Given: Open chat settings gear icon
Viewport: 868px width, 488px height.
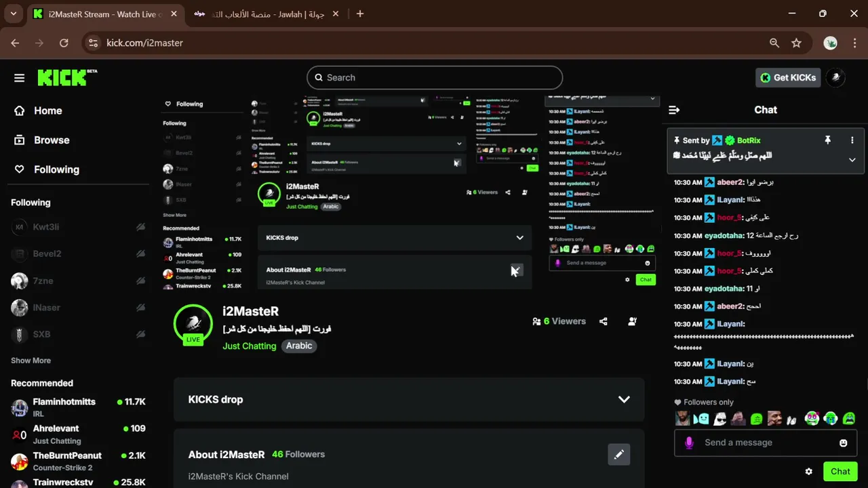Looking at the screenshot, I should 808,471.
